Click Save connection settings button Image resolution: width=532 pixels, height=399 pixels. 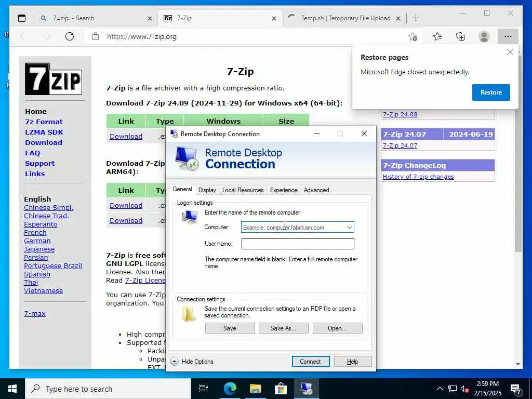click(230, 328)
